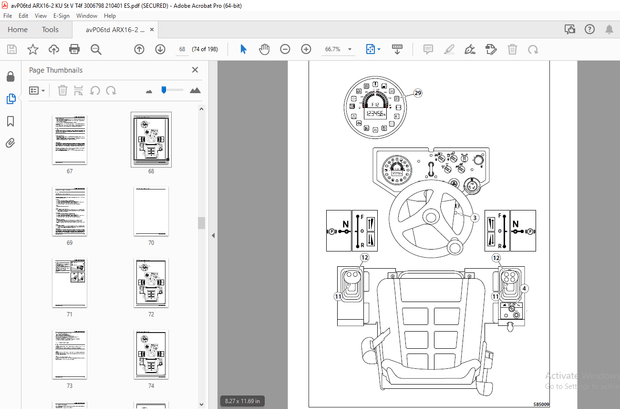Select page 72 thumbnail
Image resolution: width=620 pixels, height=409 pixels.
(x=151, y=283)
